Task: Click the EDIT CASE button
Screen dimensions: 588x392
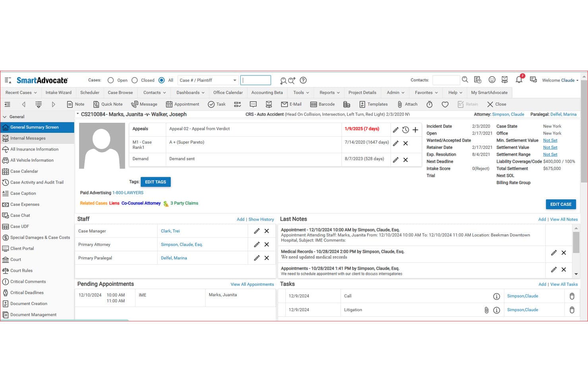Action: click(561, 204)
